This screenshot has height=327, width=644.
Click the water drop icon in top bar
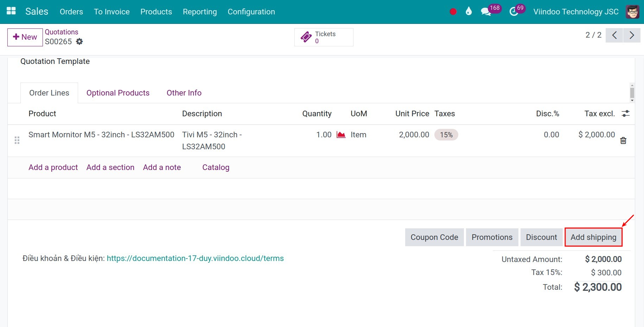[x=468, y=11]
